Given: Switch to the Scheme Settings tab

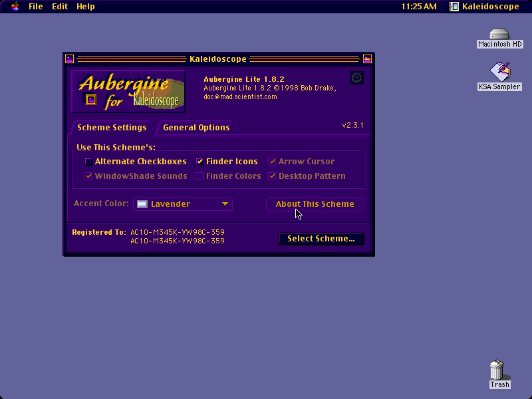Looking at the screenshot, I should tap(112, 128).
